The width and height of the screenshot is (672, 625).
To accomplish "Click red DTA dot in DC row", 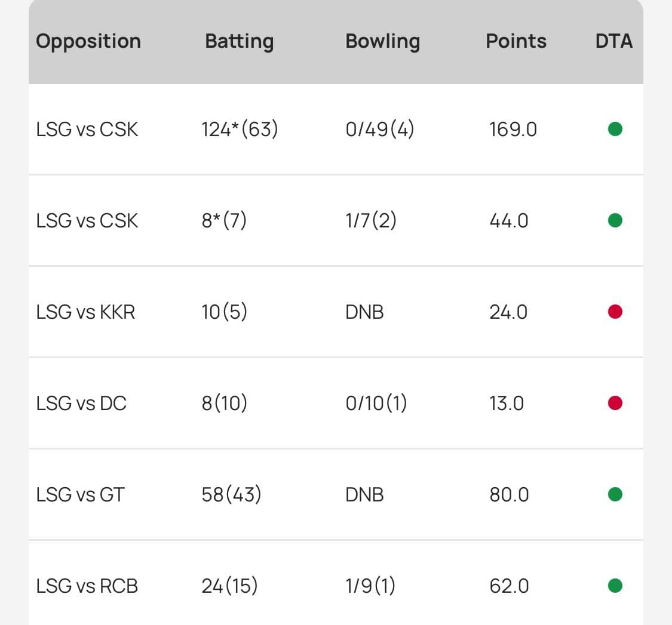I will (615, 404).
